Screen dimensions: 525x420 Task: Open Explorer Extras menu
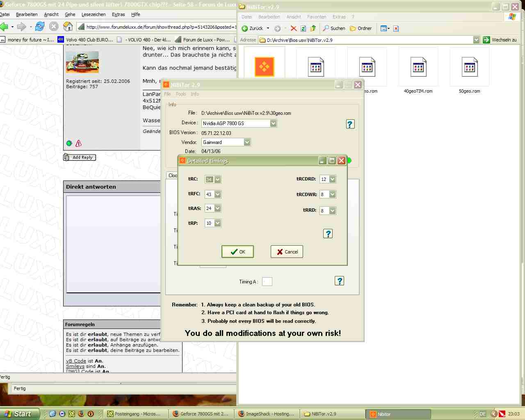point(339,17)
